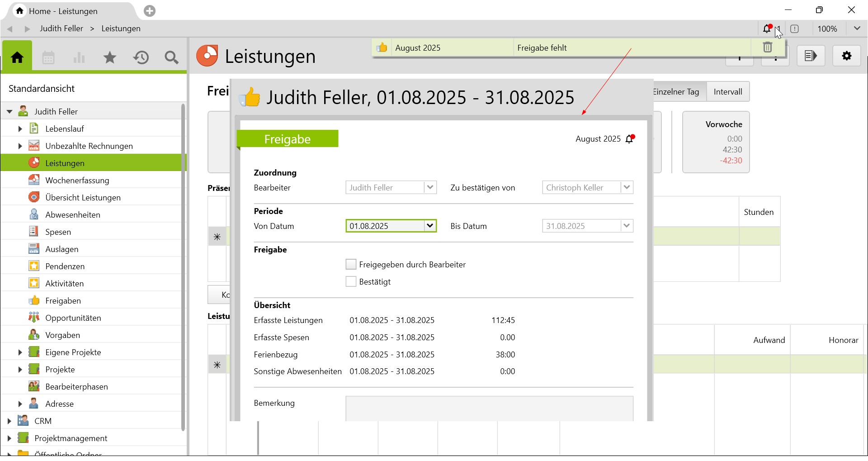Open settings gear icon at top right
The width and height of the screenshot is (868, 461).
tap(846, 56)
